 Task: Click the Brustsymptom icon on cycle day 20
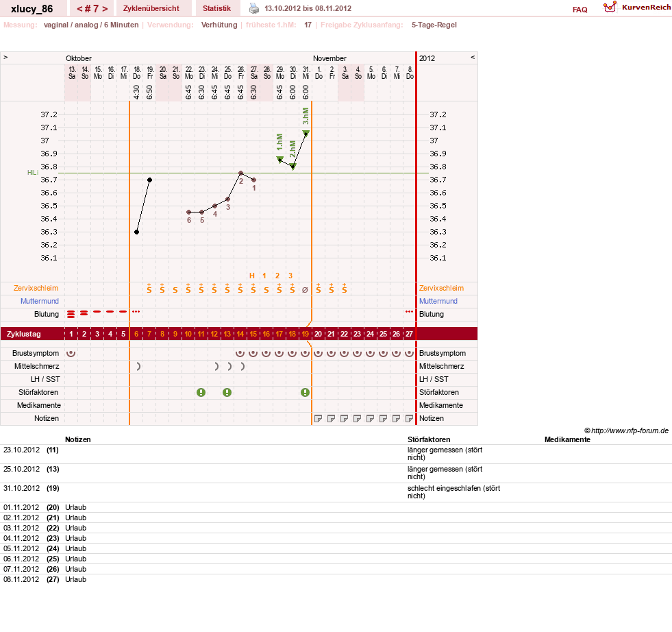coord(318,353)
